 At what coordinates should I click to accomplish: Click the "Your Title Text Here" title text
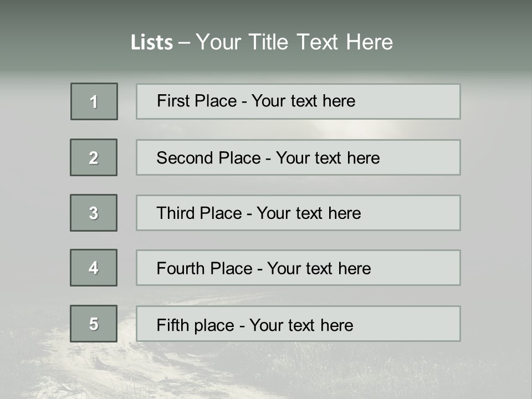(294, 42)
